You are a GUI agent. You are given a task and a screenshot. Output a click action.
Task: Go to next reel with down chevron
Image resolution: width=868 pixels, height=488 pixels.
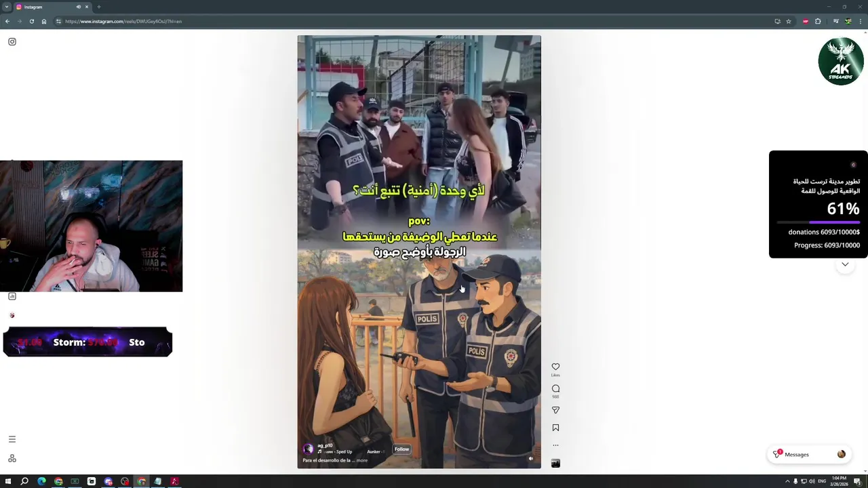(x=845, y=264)
